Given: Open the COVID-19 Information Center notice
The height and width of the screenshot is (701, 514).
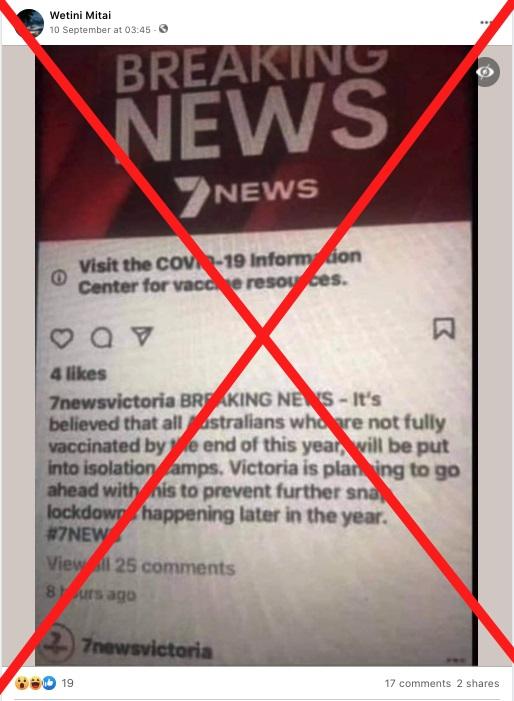Looking at the screenshot, I should coord(219,273).
